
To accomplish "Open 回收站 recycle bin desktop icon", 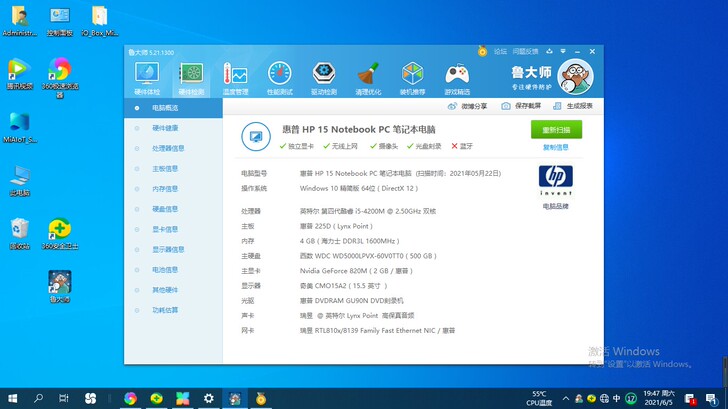I will (x=20, y=234).
